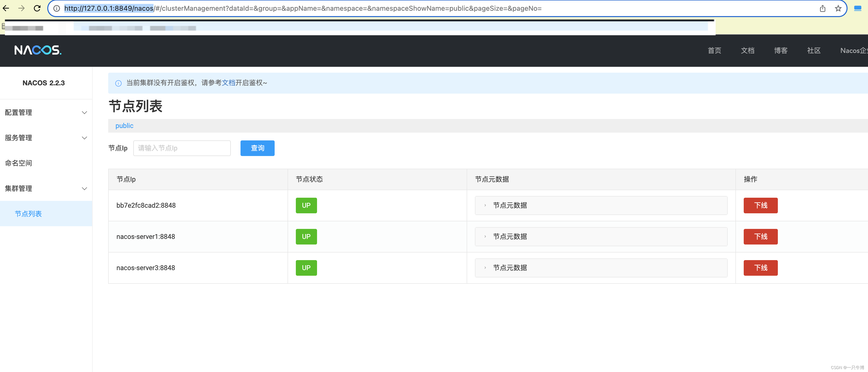Click the share page icon in address bar
The height and width of the screenshot is (372, 868).
tap(822, 9)
